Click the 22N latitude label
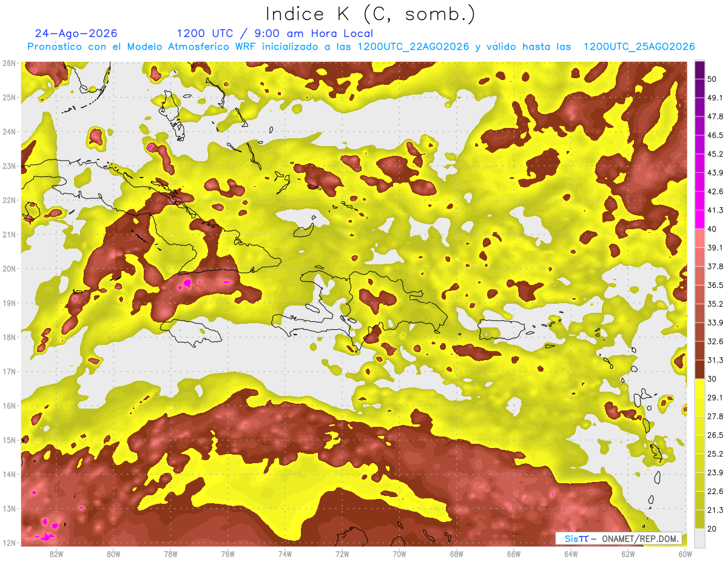Screen dimensions: 728x562 point(9,200)
